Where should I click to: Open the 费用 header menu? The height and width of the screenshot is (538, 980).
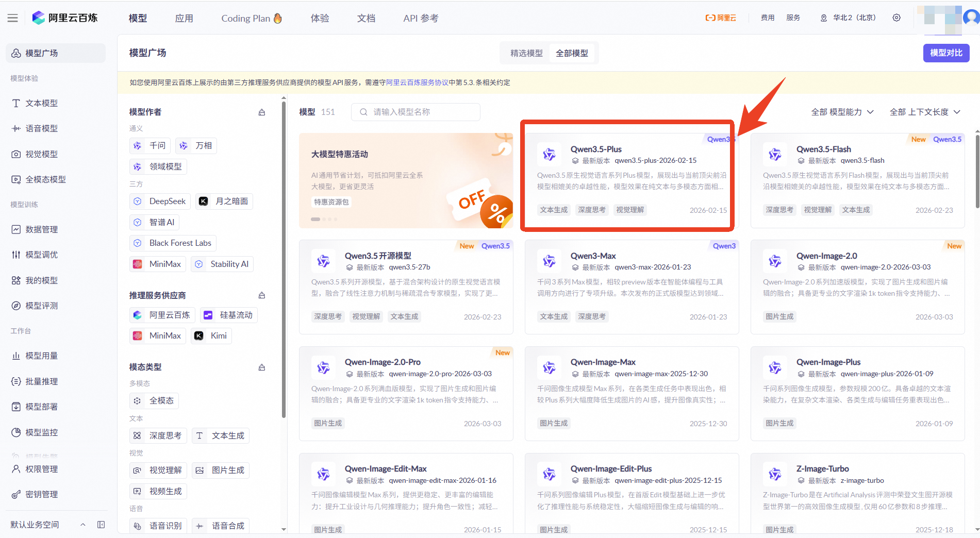tap(768, 18)
